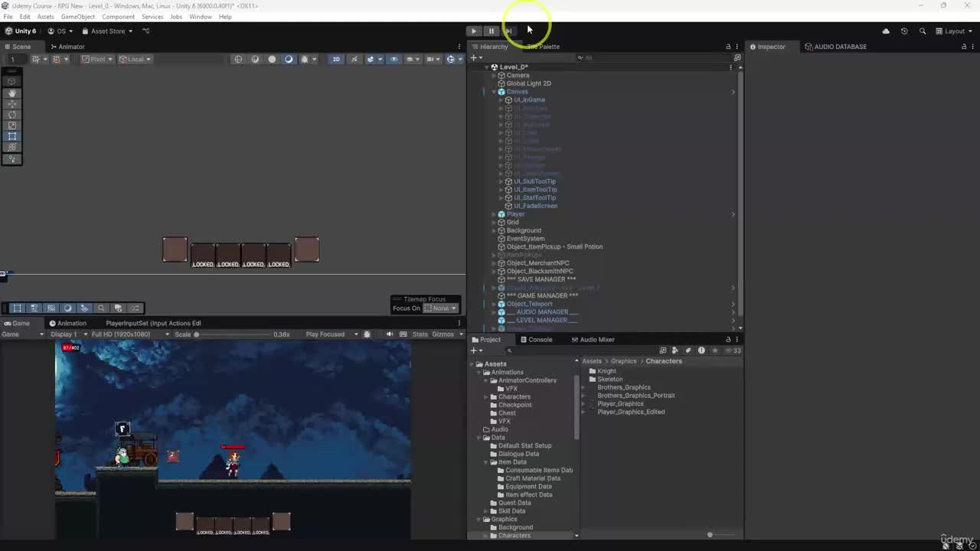Mute audio in Game view
This screenshot has height=551, width=980.
[390, 334]
